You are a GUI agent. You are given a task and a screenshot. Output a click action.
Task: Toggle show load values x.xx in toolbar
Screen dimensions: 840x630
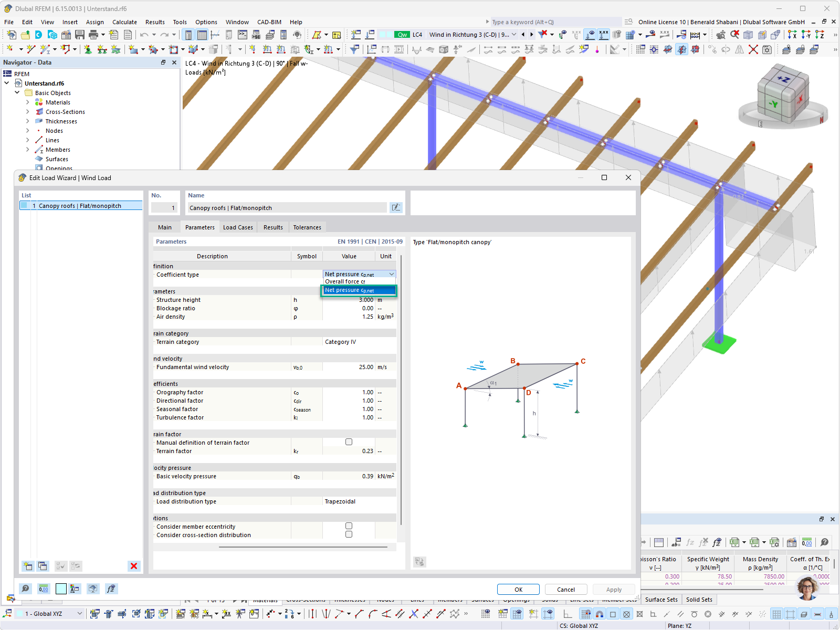[603, 35]
